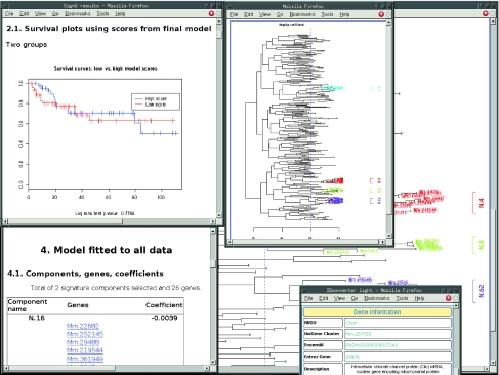Click the cyan cluster legend swatch in dendrogram
The width and height of the screenshot is (499, 375).
coord(372,89)
